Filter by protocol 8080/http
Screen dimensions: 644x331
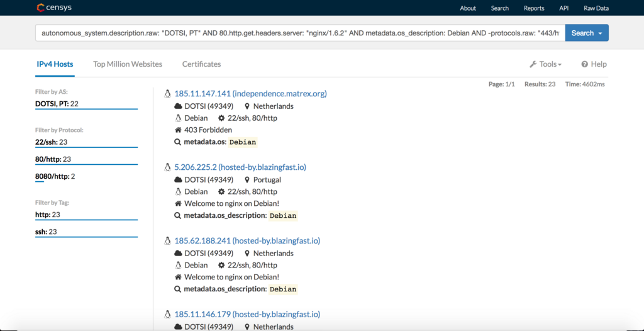click(x=55, y=176)
